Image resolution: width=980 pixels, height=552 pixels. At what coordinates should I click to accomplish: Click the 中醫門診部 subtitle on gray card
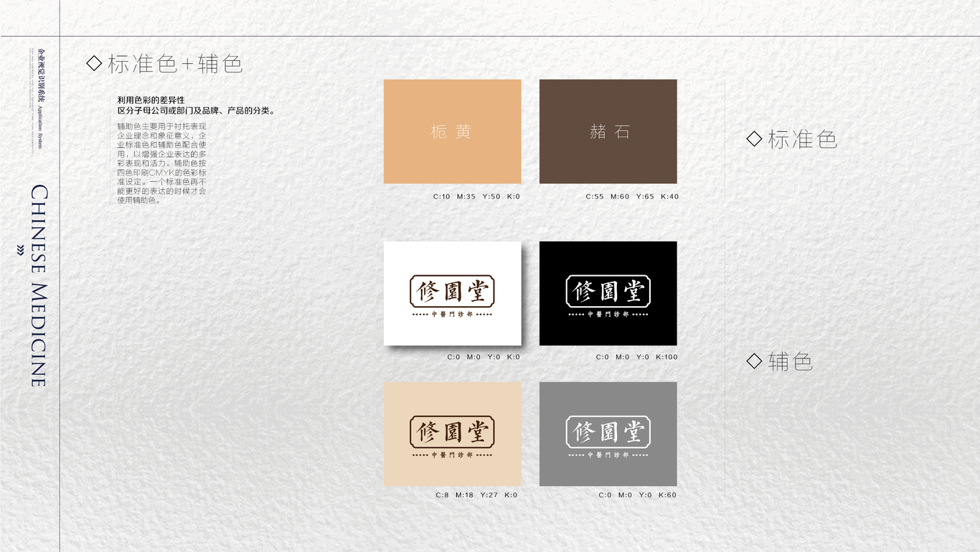608,455
